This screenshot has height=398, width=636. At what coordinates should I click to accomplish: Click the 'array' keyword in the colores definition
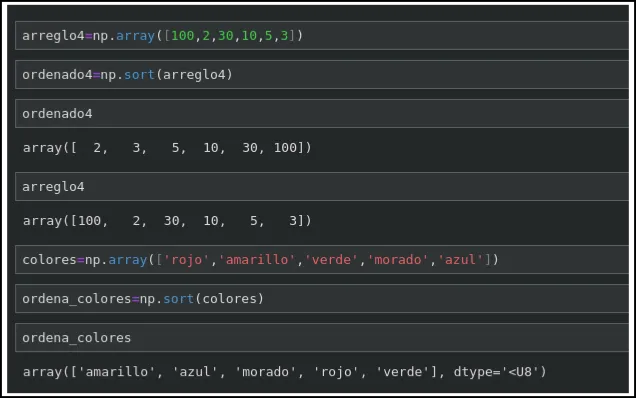pos(128,260)
